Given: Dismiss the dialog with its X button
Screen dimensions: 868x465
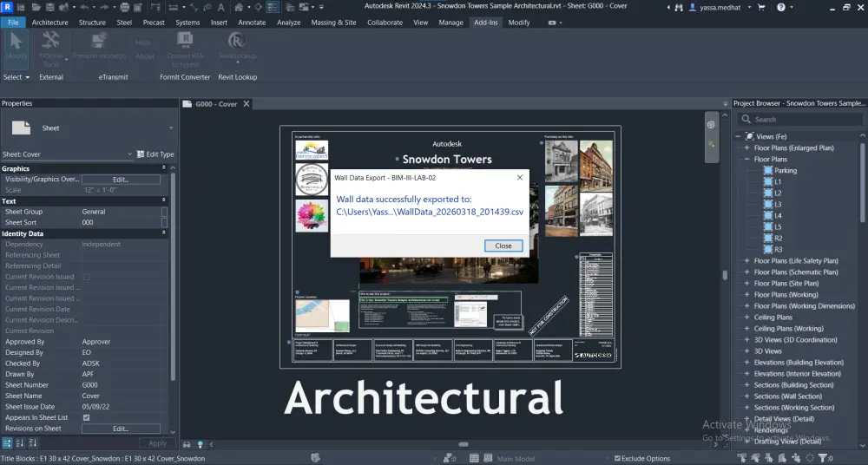Looking at the screenshot, I should (519, 178).
